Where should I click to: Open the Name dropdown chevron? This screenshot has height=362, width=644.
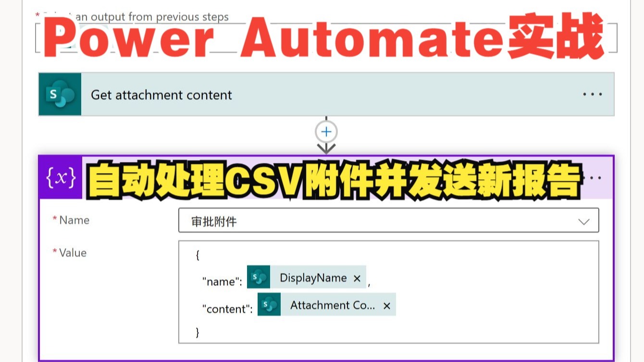pyautogui.click(x=583, y=221)
